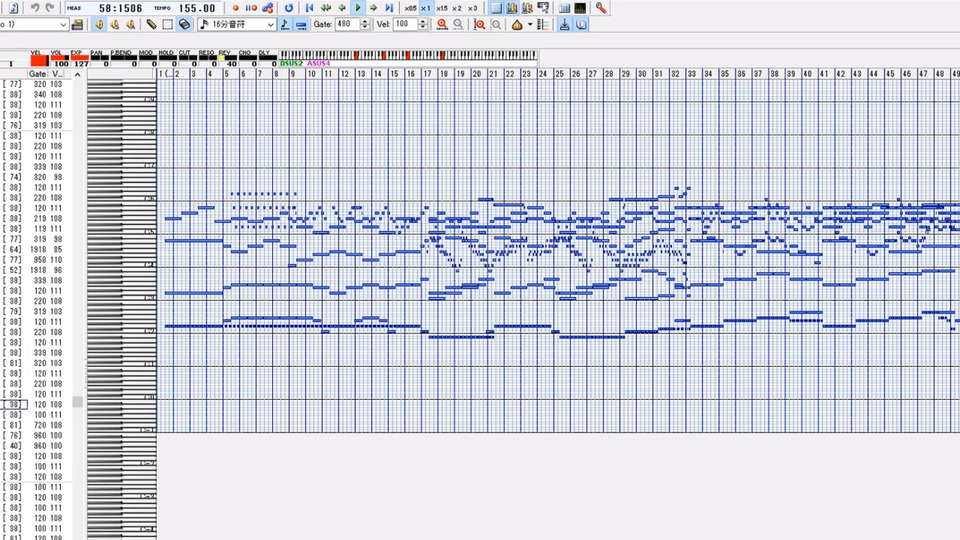Click the event graph pane icon

543,24
